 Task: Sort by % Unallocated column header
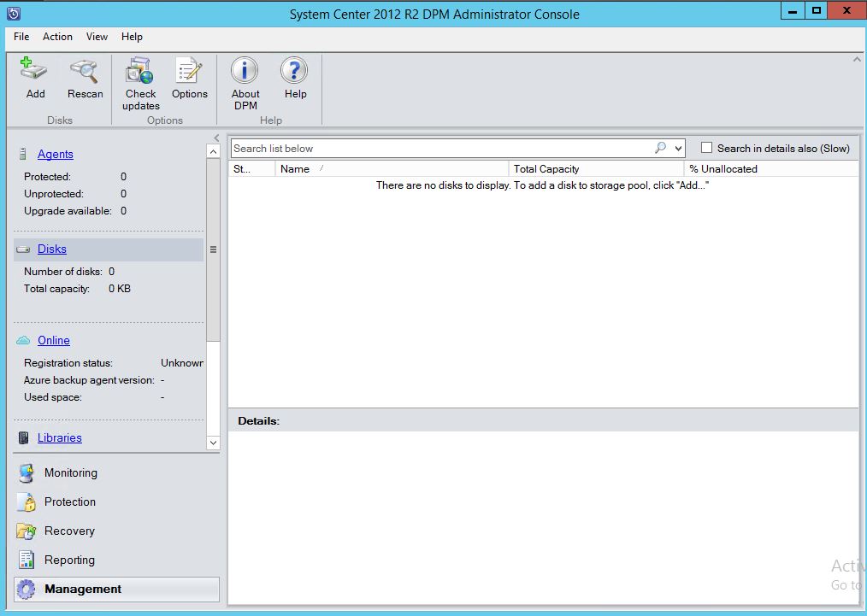(x=772, y=169)
